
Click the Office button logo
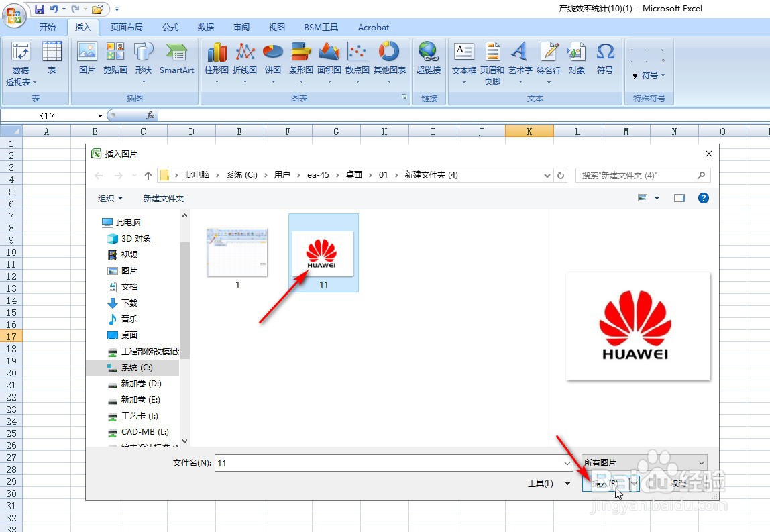[14, 15]
